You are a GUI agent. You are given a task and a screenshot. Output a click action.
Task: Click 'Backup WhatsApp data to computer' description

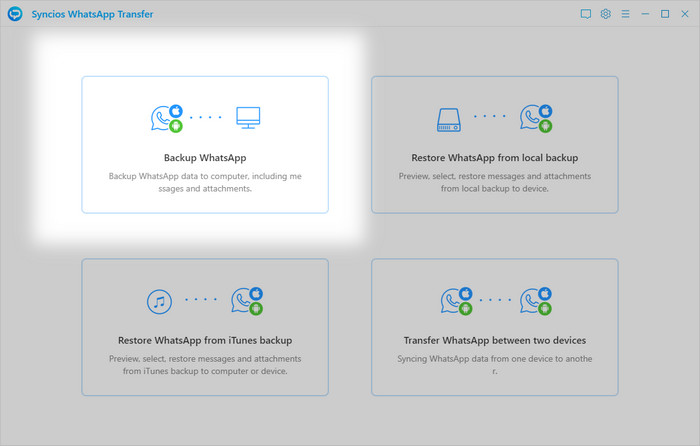(x=205, y=182)
